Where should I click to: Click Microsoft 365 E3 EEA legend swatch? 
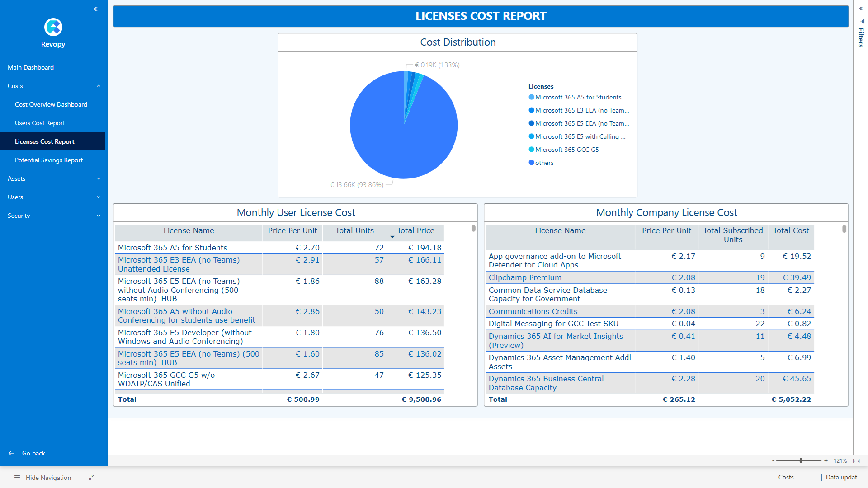click(x=531, y=110)
